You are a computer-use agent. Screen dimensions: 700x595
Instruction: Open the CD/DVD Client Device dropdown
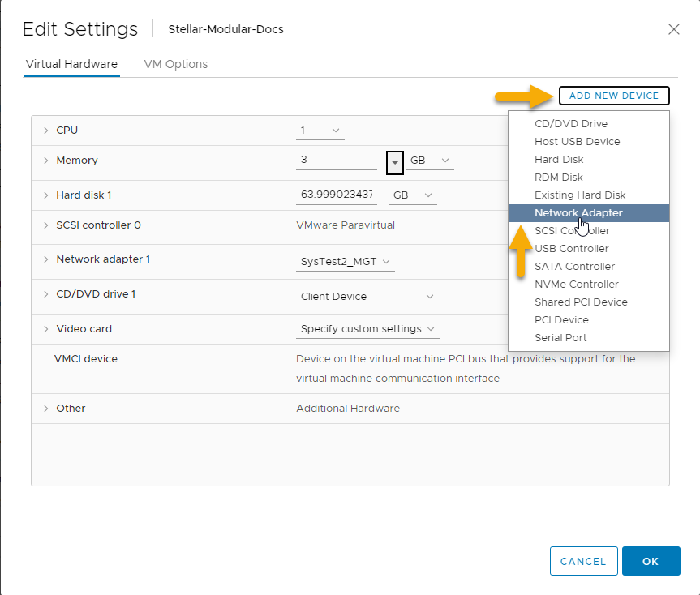pyautogui.click(x=367, y=297)
